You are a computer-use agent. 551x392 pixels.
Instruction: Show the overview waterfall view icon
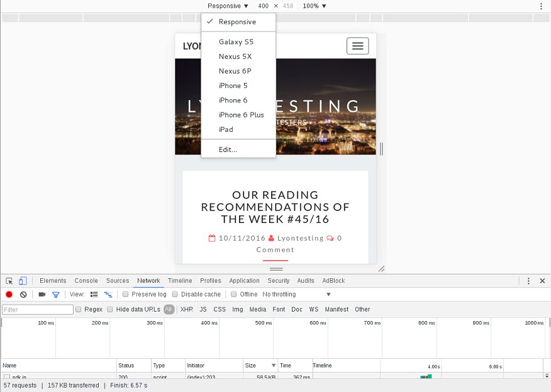pyautogui.click(x=108, y=295)
